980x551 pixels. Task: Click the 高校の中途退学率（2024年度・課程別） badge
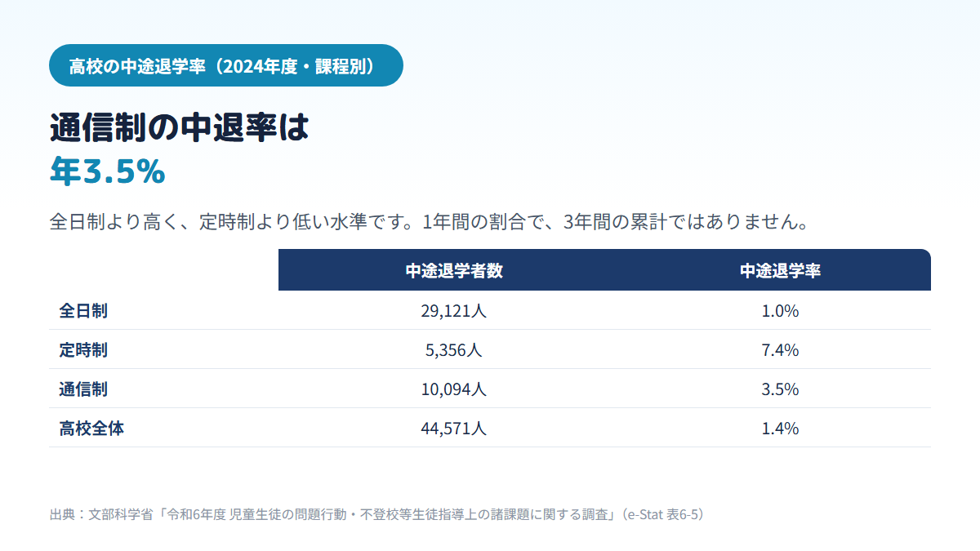pos(226,65)
